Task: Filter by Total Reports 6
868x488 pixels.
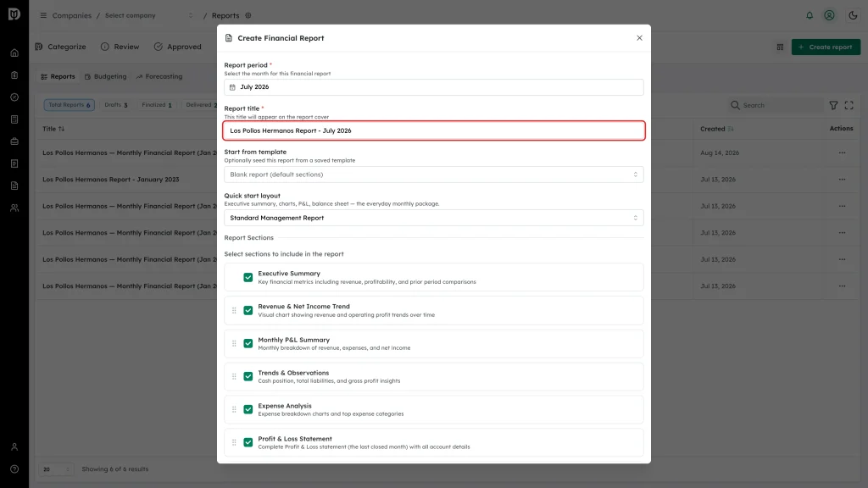Action: click(x=70, y=104)
